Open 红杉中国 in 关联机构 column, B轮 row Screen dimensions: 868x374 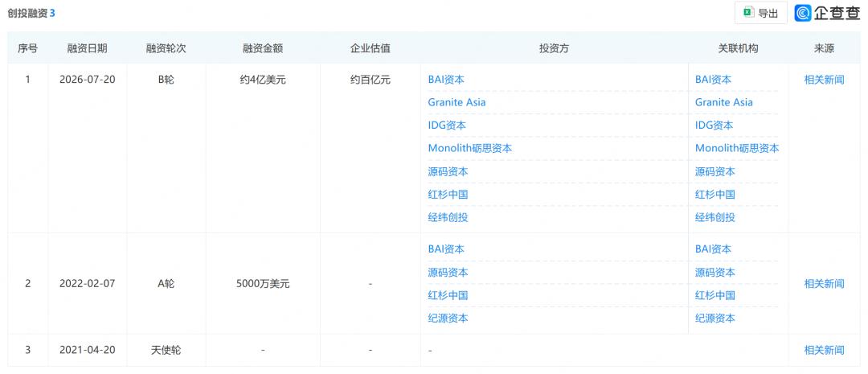[x=715, y=195]
